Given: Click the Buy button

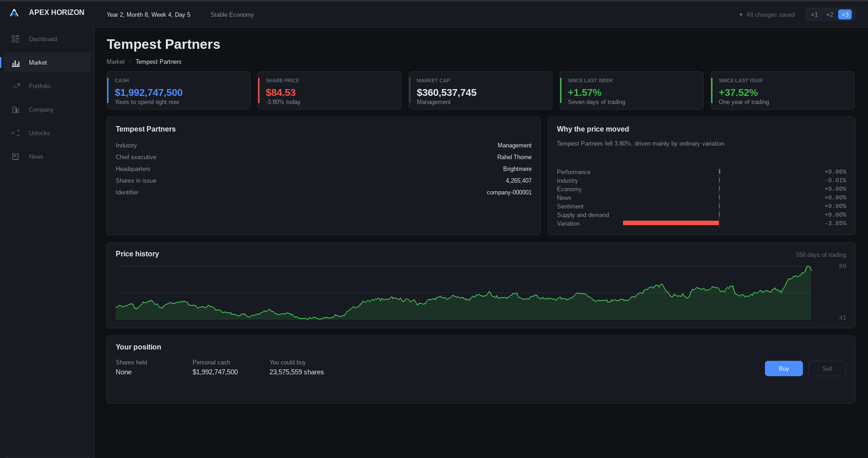Looking at the screenshot, I should tap(784, 368).
